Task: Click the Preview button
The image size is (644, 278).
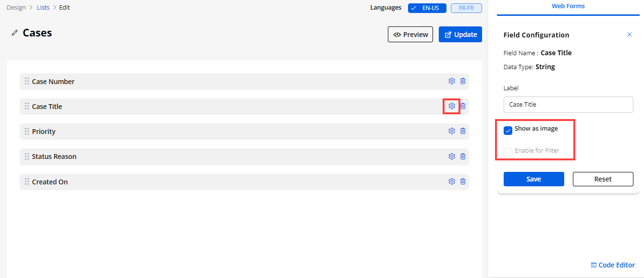Action: pos(410,35)
